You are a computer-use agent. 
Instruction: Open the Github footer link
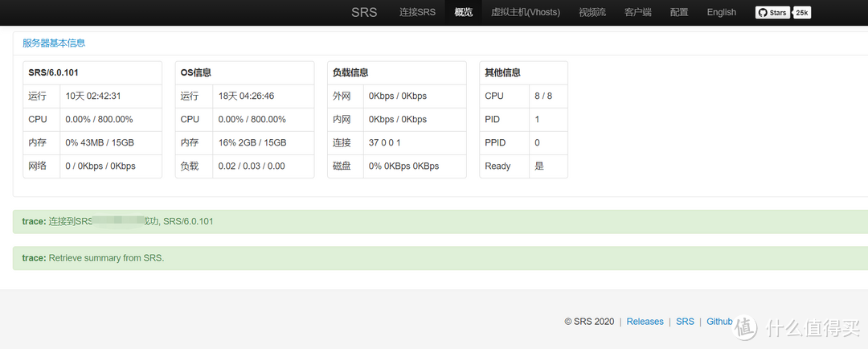click(719, 322)
